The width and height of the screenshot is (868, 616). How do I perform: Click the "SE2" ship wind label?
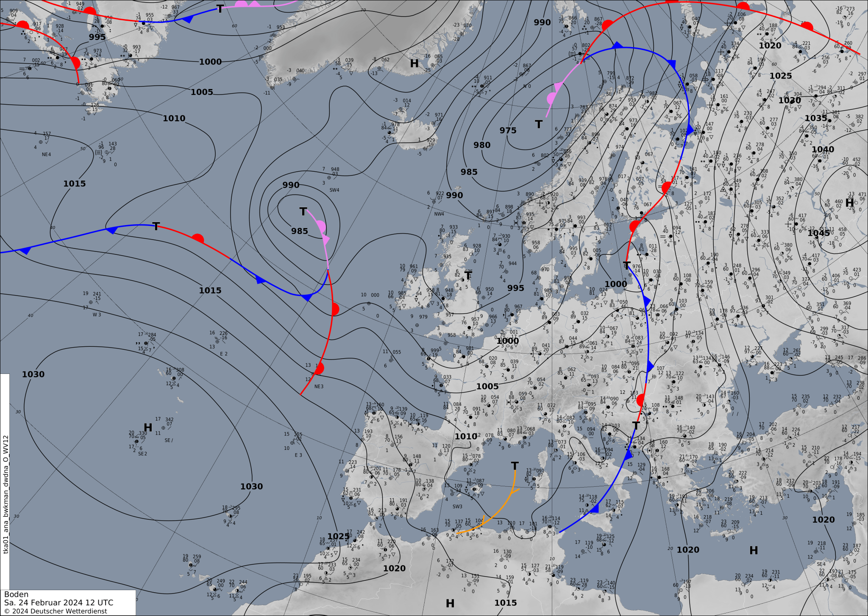pyautogui.click(x=142, y=454)
